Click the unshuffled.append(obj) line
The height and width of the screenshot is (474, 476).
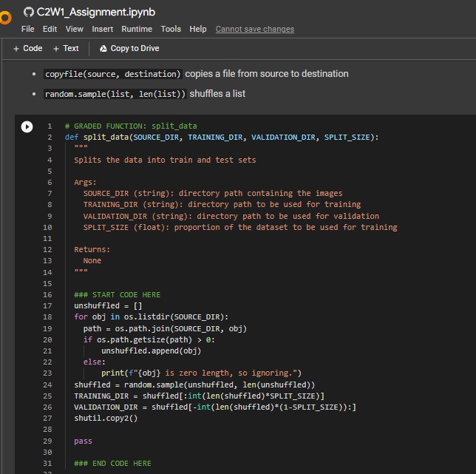(x=152, y=351)
